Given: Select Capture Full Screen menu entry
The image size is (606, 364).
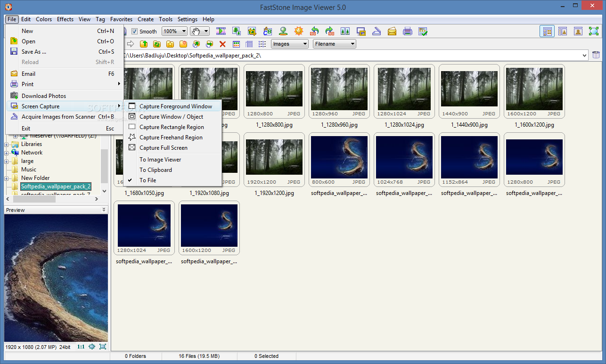Looking at the screenshot, I should click(x=163, y=148).
